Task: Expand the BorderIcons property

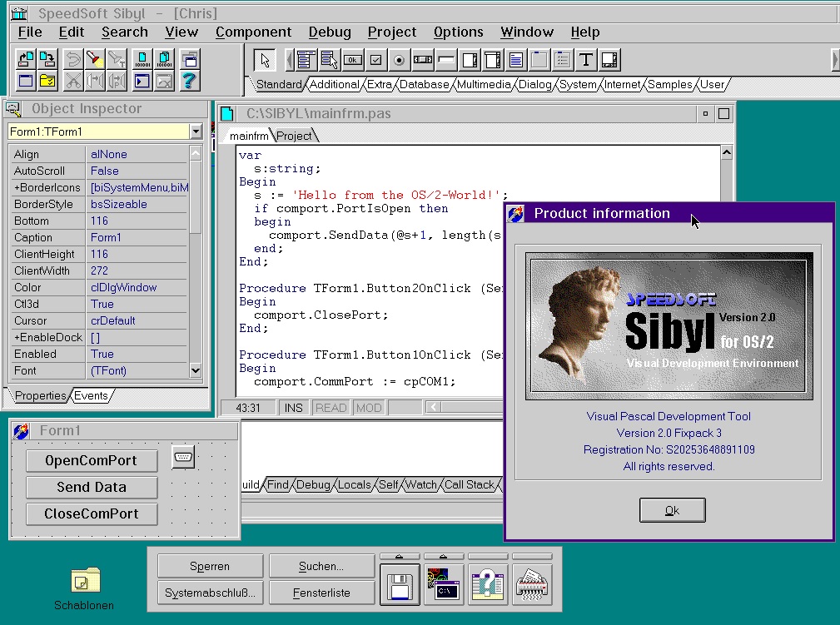Action: click(17, 188)
